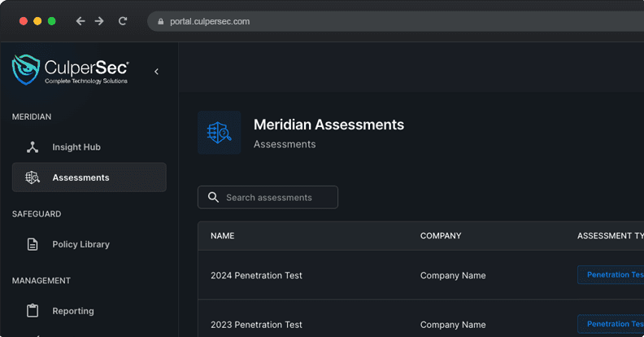Viewport: 644px width, 337px height.
Task: Click the SAFEGUARD section label
Action: (37, 214)
